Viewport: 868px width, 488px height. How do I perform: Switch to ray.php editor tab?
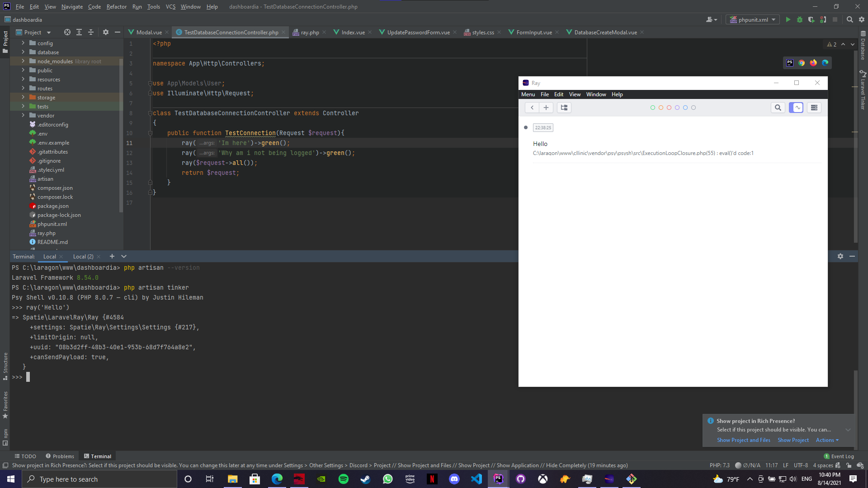310,32
